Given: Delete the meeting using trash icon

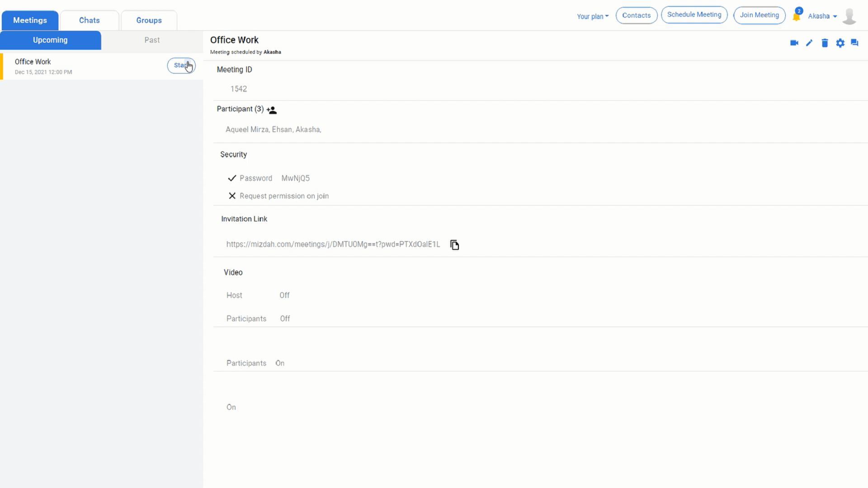Looking at the screenshot, I should [825, 43].
